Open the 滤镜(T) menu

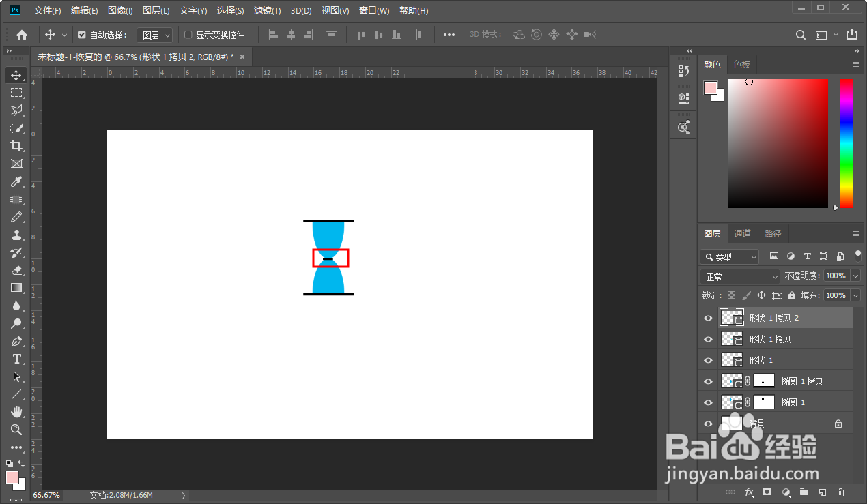267,10
